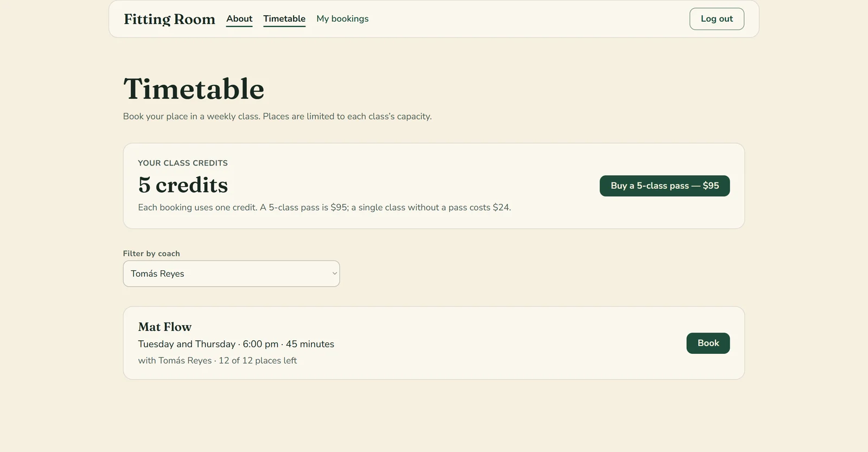Click the 'Filter by coach' label
The image size is (868, 452).
(151, 253)
